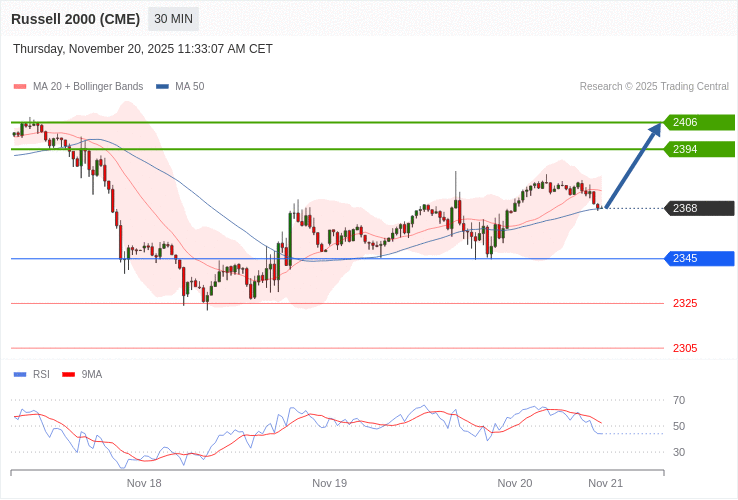Click the Nov 20 date label
Viewport: 738px width, 500px height.
515,483
